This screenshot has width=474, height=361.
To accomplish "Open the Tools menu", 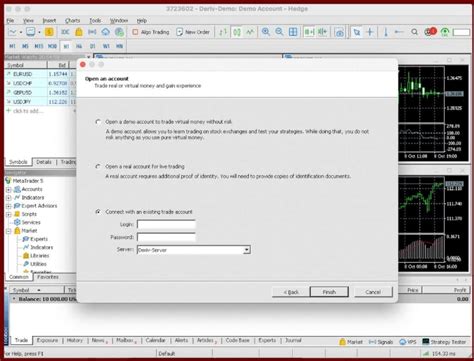I will (x=95, y=21).
